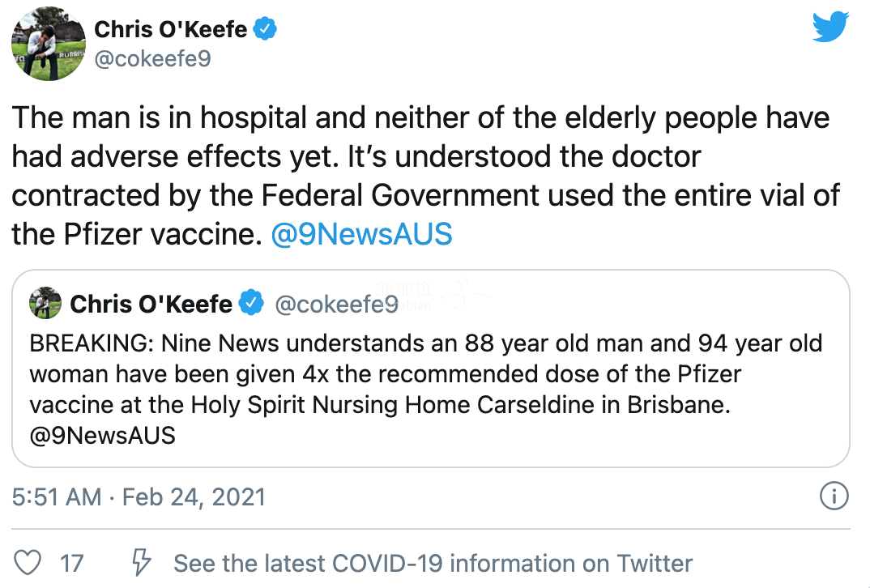Click @cokeefe9 handle in quoted tweet
This screenshot has height=588, width=870.
coord(336,304)
